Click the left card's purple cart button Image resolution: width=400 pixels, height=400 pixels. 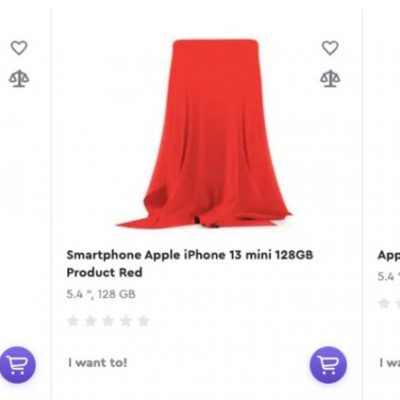click(x=17, y=365)
